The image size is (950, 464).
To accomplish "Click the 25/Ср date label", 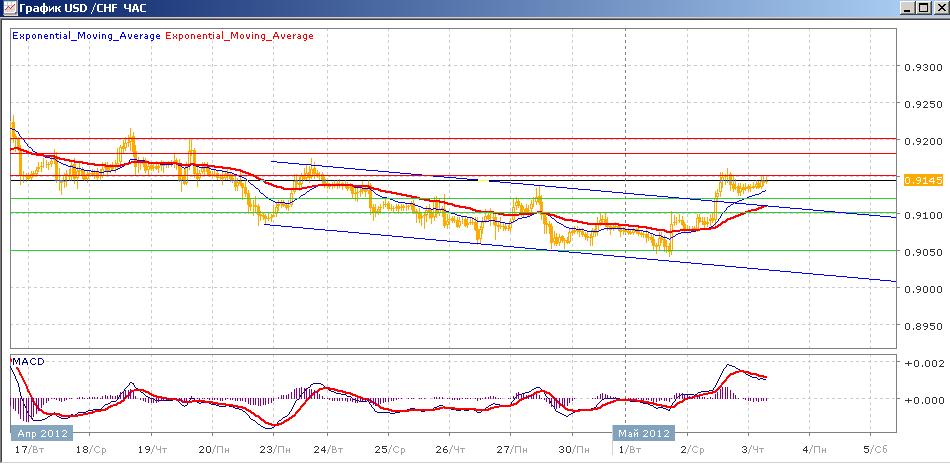I will [391, 450].
